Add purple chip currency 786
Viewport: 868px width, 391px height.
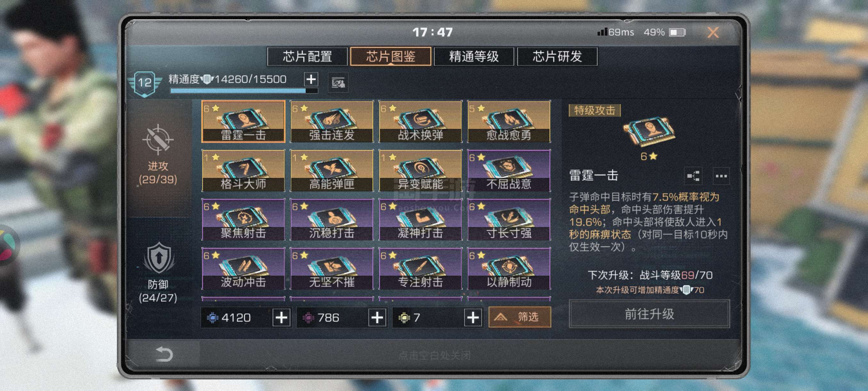tap(377, 318)
